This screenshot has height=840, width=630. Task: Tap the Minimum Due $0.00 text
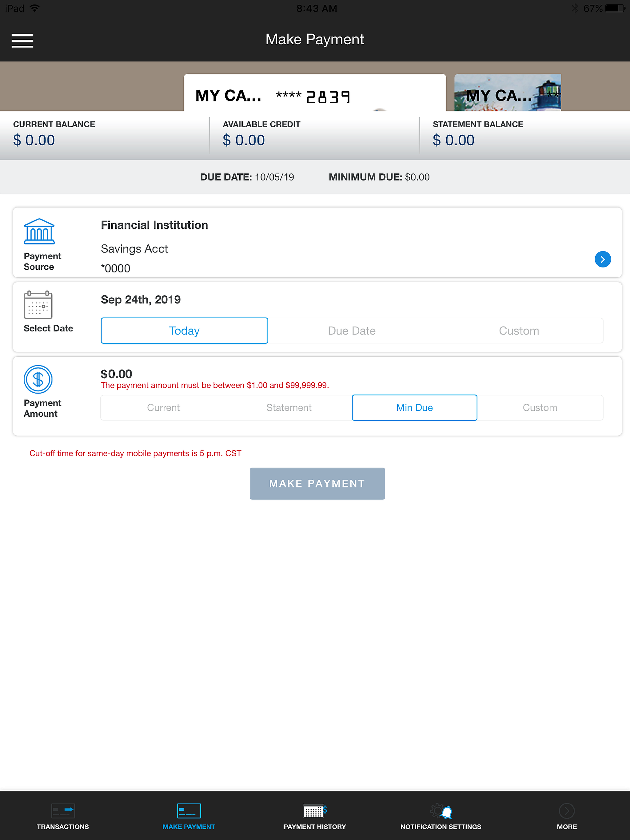point(379,177)
